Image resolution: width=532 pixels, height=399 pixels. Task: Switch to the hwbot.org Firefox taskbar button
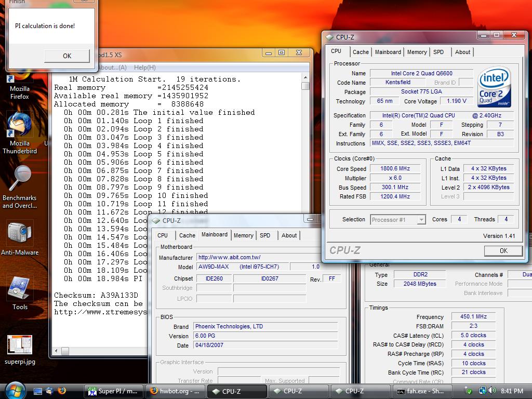[x=176, y=391]
